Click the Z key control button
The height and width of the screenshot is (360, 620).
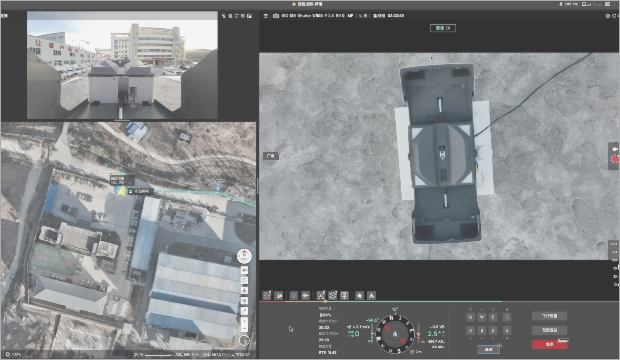pyautogui.click(x=507, y=330)
